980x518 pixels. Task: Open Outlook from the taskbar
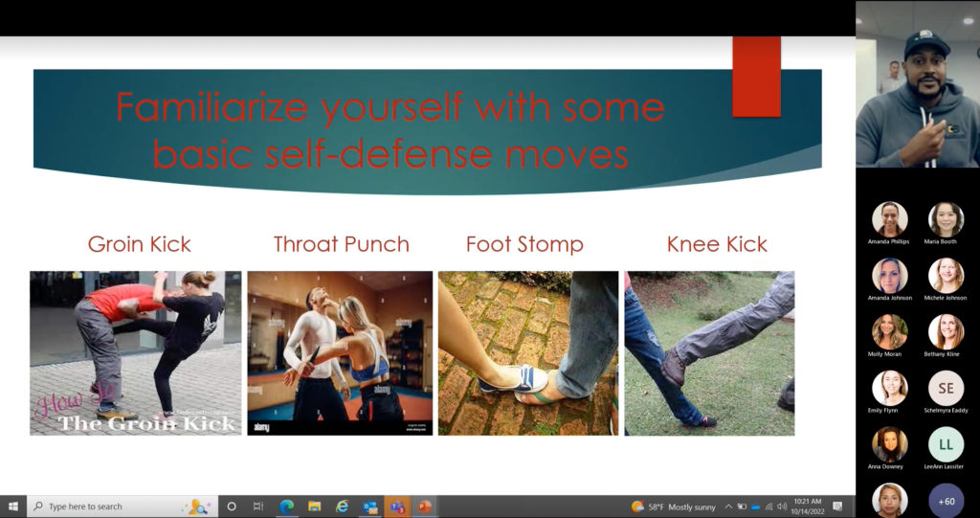click(369, 507)
